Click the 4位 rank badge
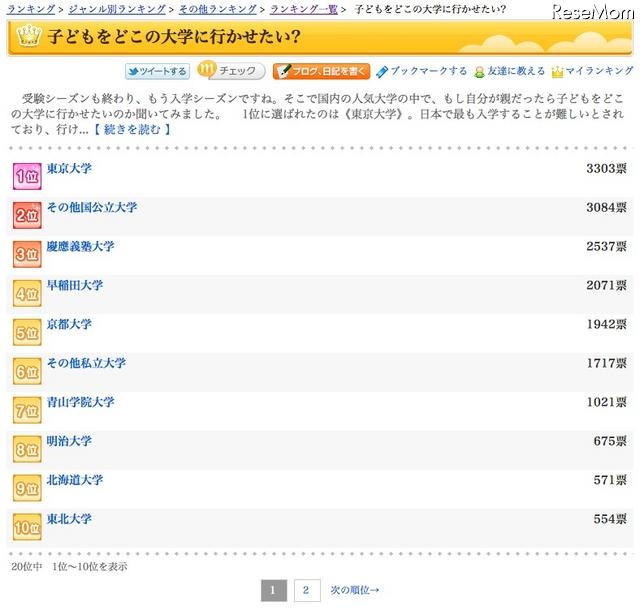 [x=27, y=293]
